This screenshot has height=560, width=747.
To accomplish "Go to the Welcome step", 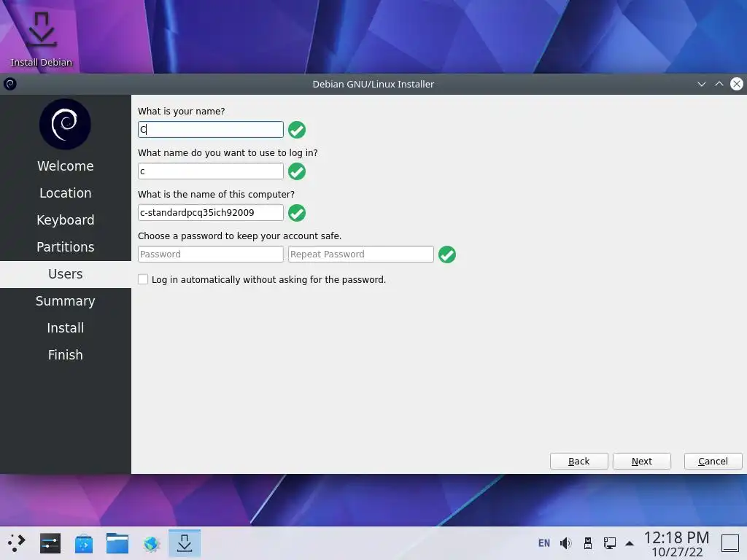I will pyautogui.click(x=65, y=166).
